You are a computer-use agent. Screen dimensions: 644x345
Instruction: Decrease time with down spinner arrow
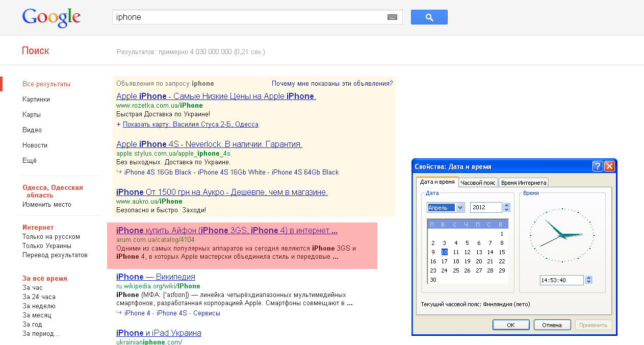pyautogui.click(x=588, y=282)
